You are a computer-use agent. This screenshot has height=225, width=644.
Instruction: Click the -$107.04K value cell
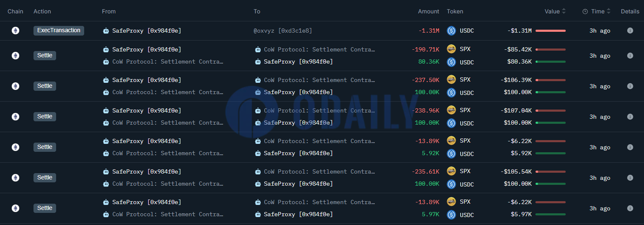point(516,110)
